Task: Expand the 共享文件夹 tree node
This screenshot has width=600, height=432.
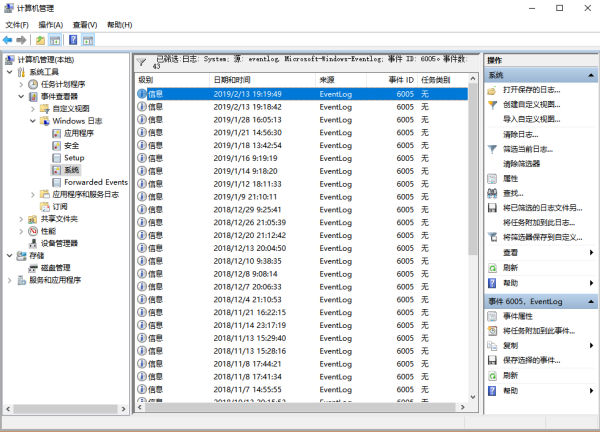Action: click(21, 218)
